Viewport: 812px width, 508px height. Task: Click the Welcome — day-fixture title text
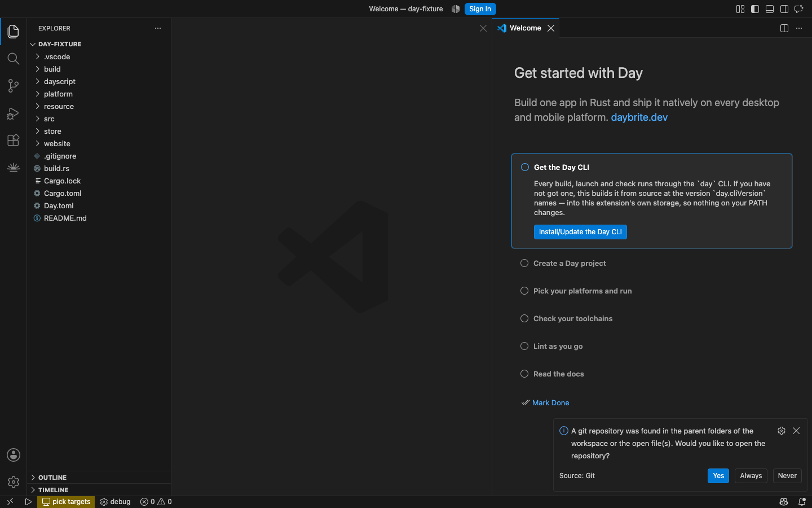point(406,9)
